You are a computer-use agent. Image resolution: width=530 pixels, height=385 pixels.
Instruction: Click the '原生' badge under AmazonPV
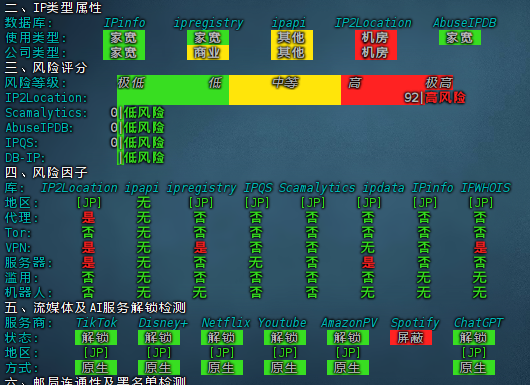coord(348,367)
